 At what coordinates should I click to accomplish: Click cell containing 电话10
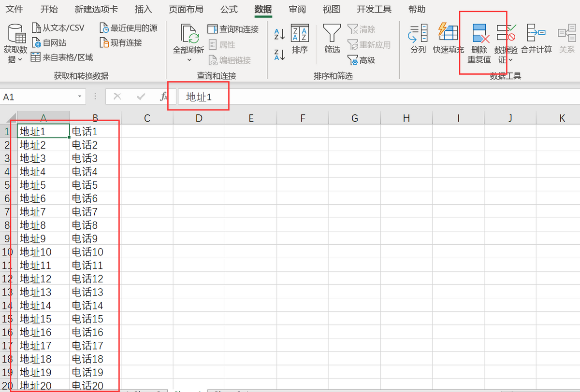point(95,252)
